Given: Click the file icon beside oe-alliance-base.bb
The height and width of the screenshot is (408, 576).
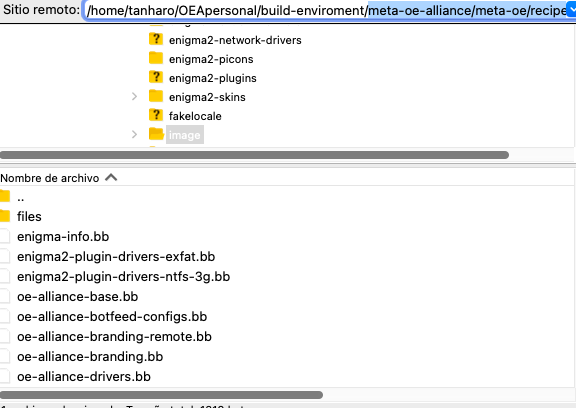Looking at the screenshot, I should [x=4, y=296].
